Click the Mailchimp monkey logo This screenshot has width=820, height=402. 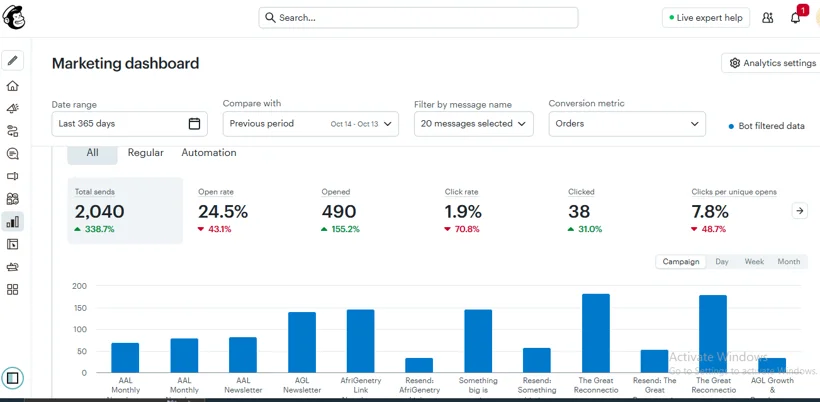13,17
